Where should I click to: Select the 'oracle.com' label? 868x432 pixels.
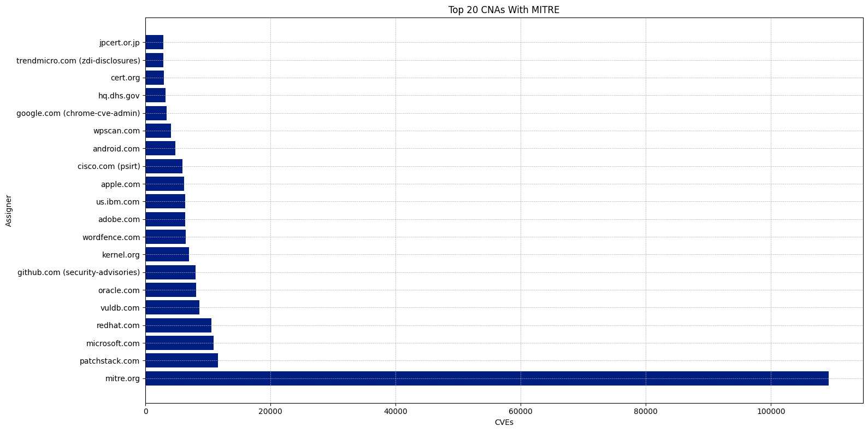(119, 290)
